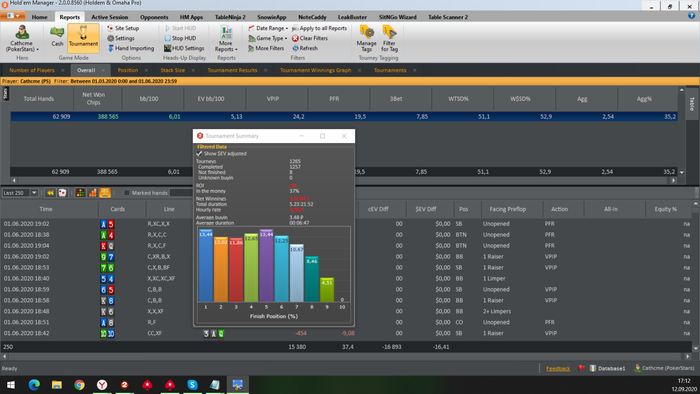
Task: Click the Database1 status bar icon
Action: pyautogui.click(x=593, y=368)
